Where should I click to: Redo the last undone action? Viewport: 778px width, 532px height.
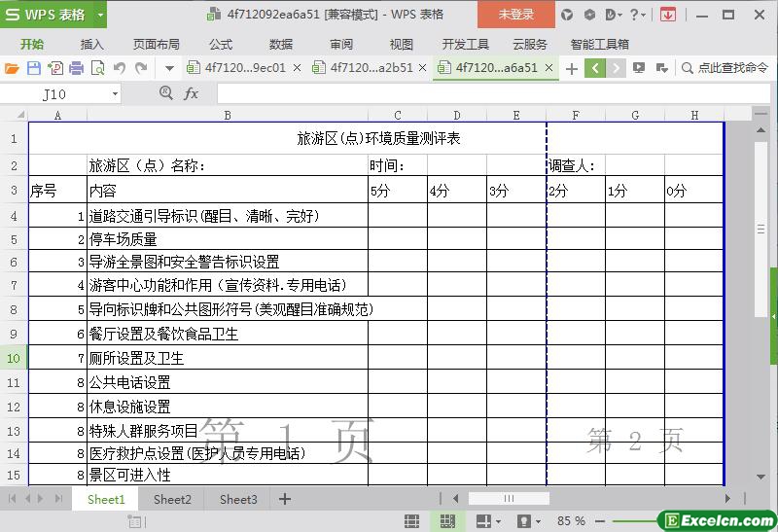[x=141, y=68]
